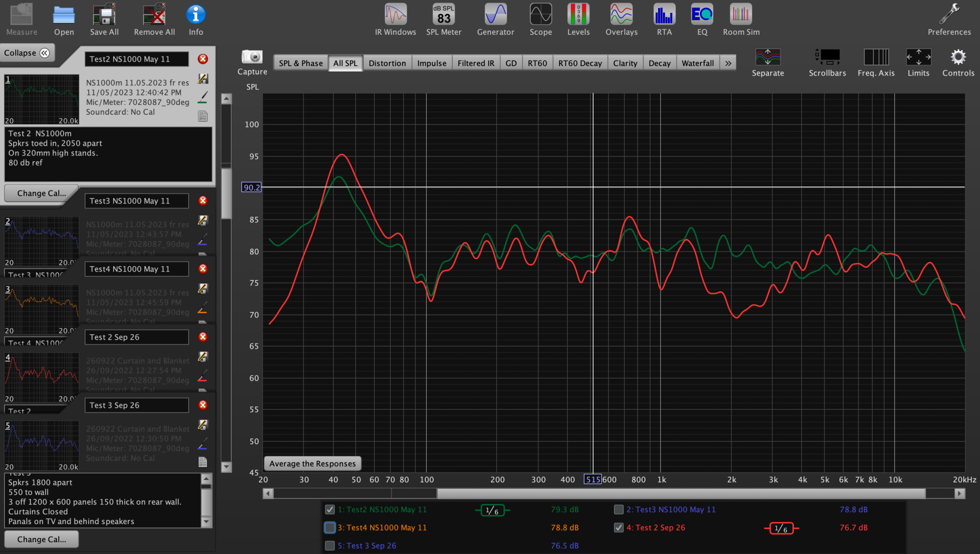
Task: Uncheck trace 1 Test2 NS1000 May 11
Action: 330,509
